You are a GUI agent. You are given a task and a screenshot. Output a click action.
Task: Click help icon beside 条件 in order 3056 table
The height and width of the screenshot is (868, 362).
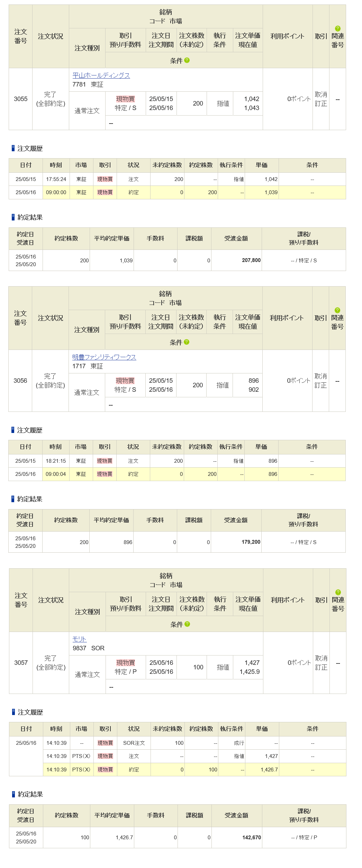(x=187, y=342)
